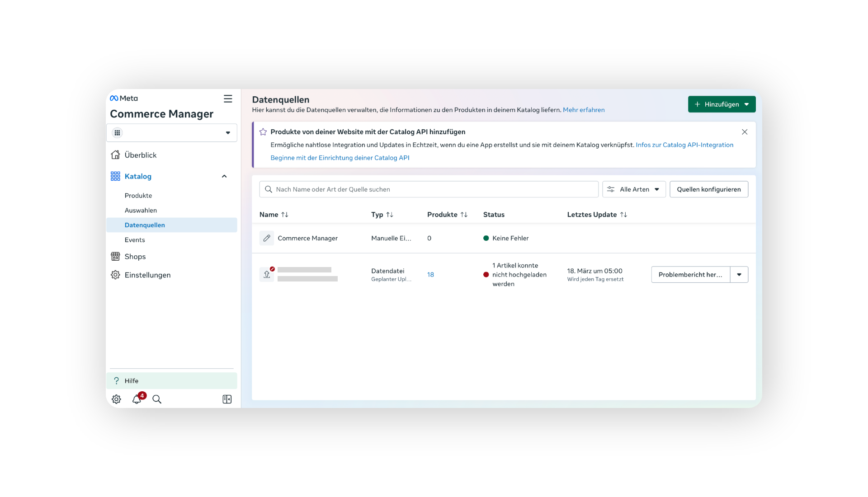Open the Mehr erfahren link

[583, 110]
